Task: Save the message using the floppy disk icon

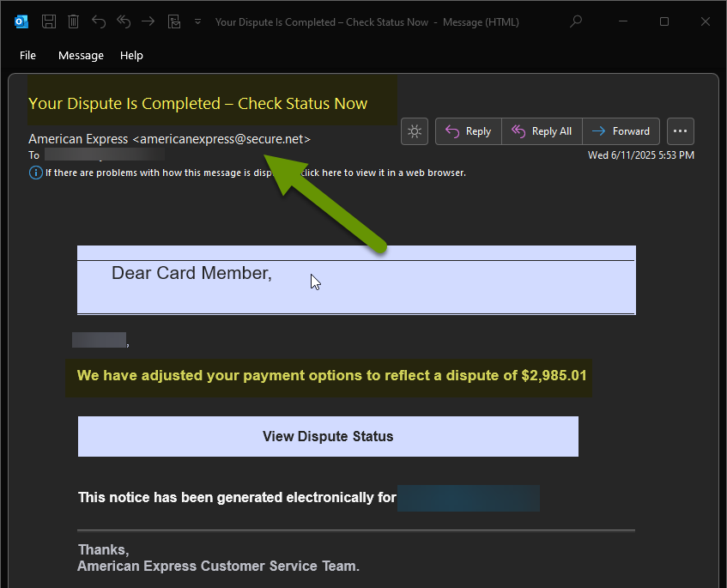Action: pos(49,21)
